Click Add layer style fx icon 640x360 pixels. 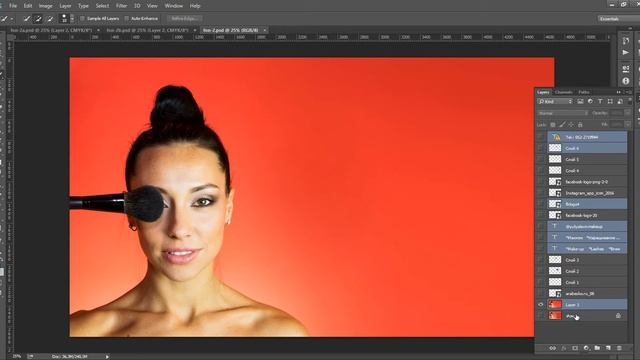tap(564, 348)
